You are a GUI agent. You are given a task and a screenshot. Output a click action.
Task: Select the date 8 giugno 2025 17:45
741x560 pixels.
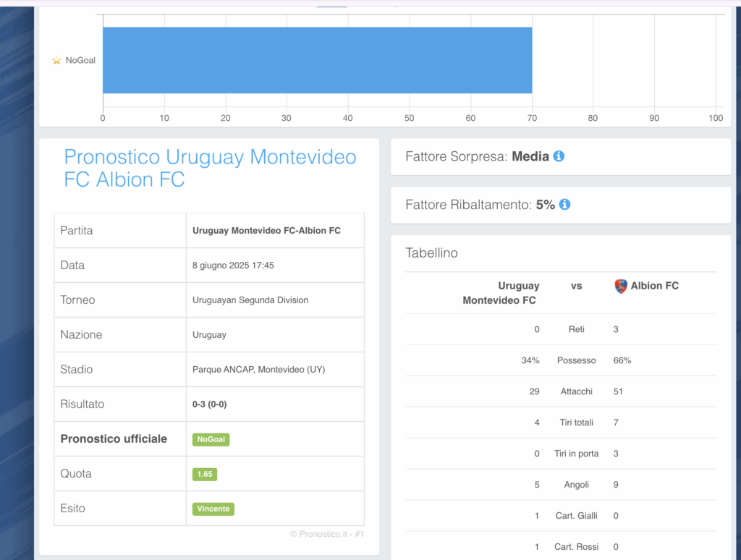tap(233, 265)
